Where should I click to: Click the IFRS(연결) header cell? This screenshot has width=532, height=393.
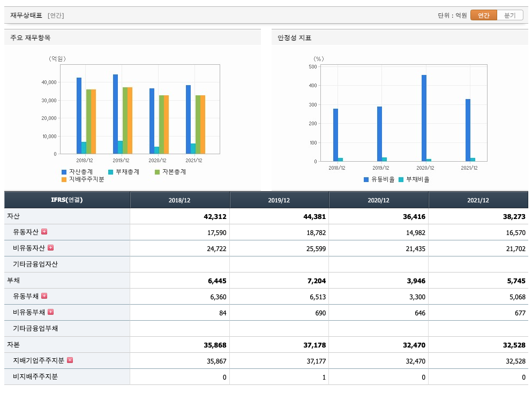click(x=67, y=200)
